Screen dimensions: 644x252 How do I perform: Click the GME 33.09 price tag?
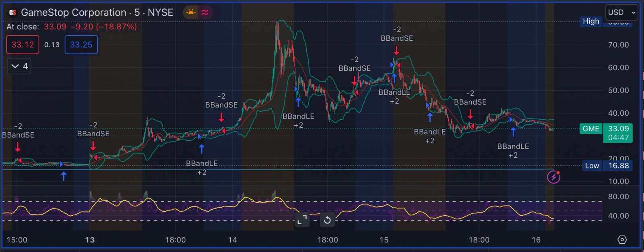[606, 129]
